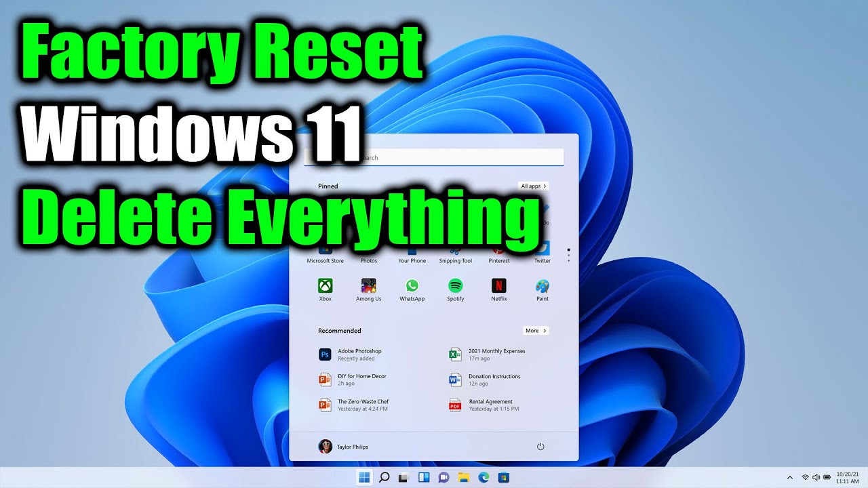Click the battery icon in system tray
The image size is (868, 488).
(827, 478)
